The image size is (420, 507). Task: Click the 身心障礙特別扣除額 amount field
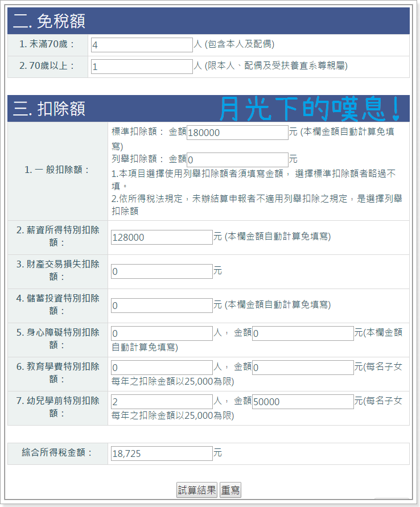(303, 333)
